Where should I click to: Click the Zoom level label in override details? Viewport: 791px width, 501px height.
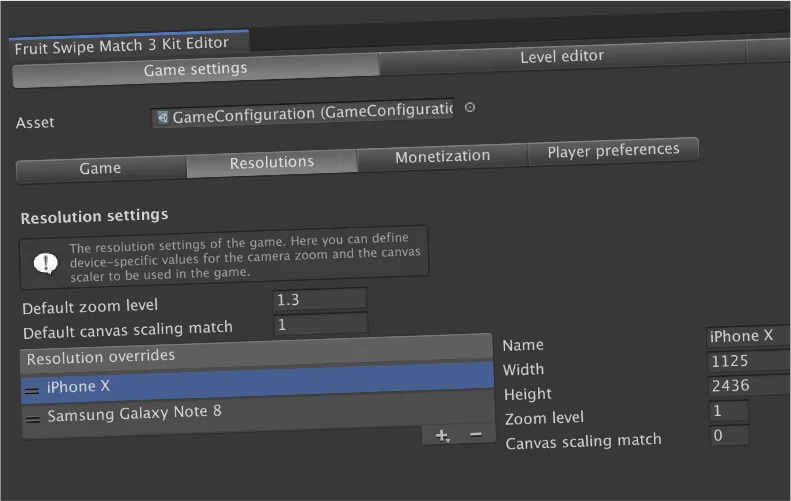(x=544, y=418)
